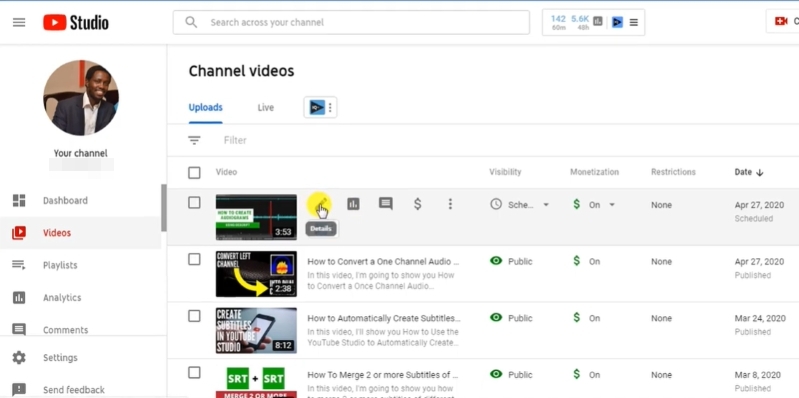
Task: Click the scheduled clock visibility icon
Action: pos(496,204)
